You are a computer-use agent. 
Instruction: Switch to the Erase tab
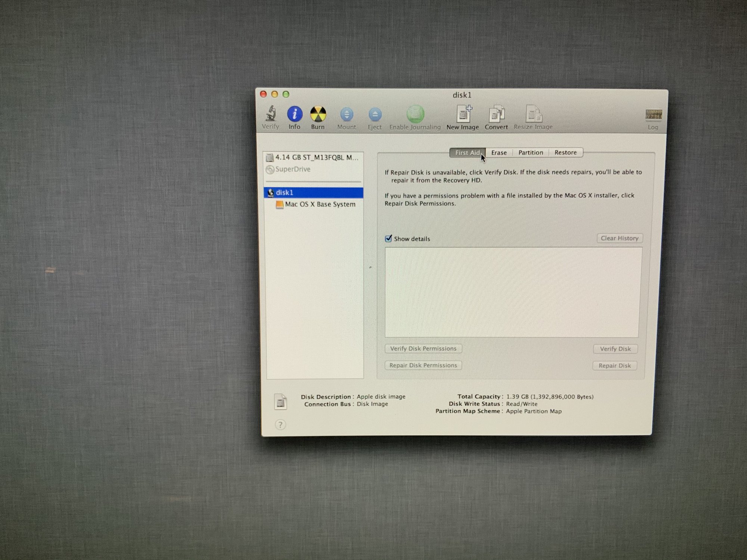pos(499,153)
